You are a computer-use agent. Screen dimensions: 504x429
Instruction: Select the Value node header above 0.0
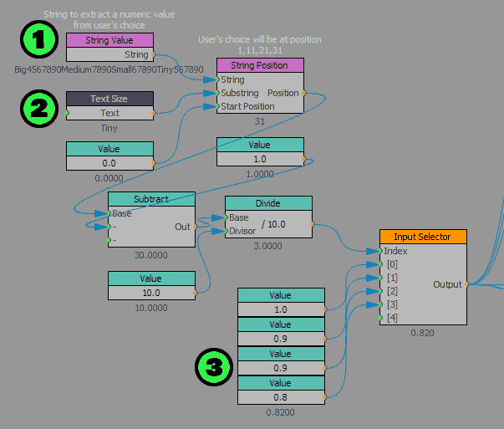tap(109, 149)
